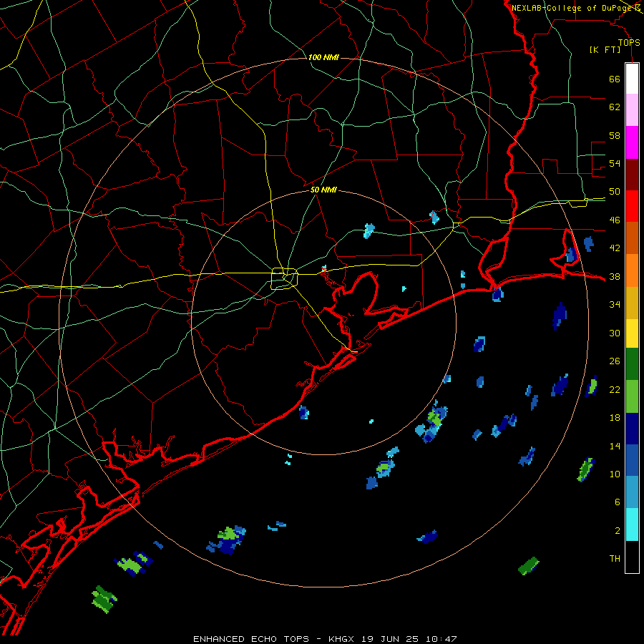Click the KHGX radar site identifier

[342, 639]
